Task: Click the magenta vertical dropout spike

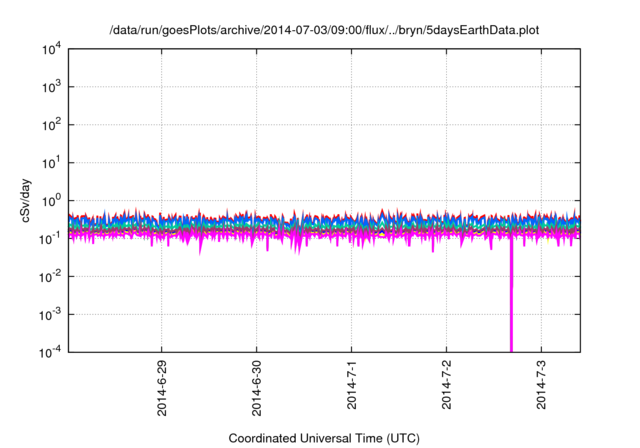Action: tap(512, 300)
